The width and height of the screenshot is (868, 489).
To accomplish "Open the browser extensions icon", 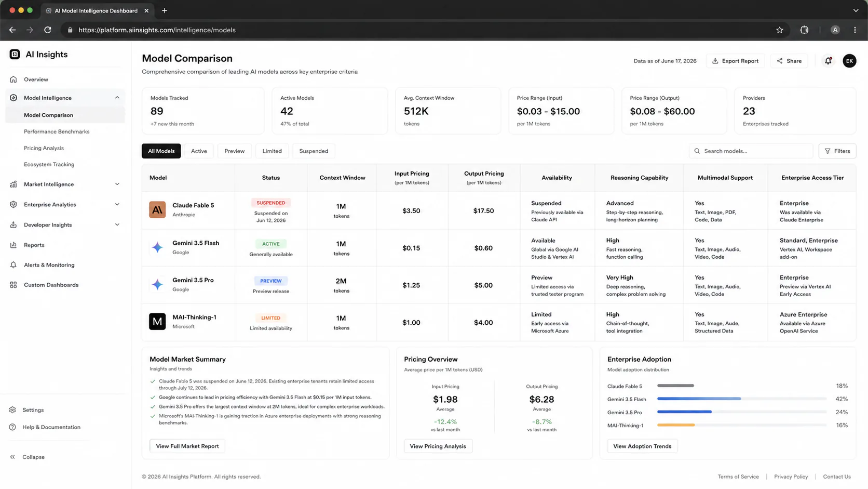I will pyautogui.click(x=804, y=30).
